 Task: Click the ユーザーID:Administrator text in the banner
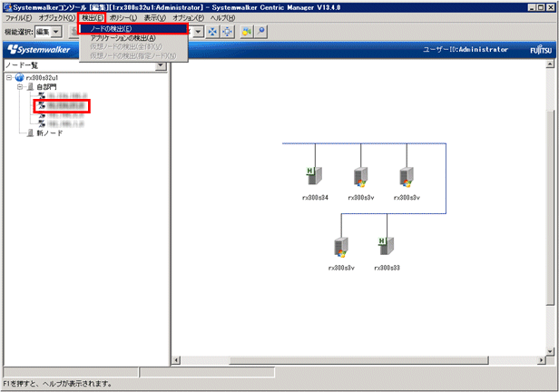coord(466,50)
